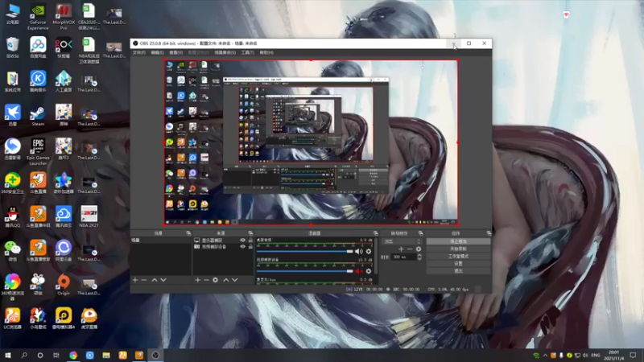644x362 pixels.
Task: Move scene up using the Scenes panel up arrow
Action: [155, 280]
